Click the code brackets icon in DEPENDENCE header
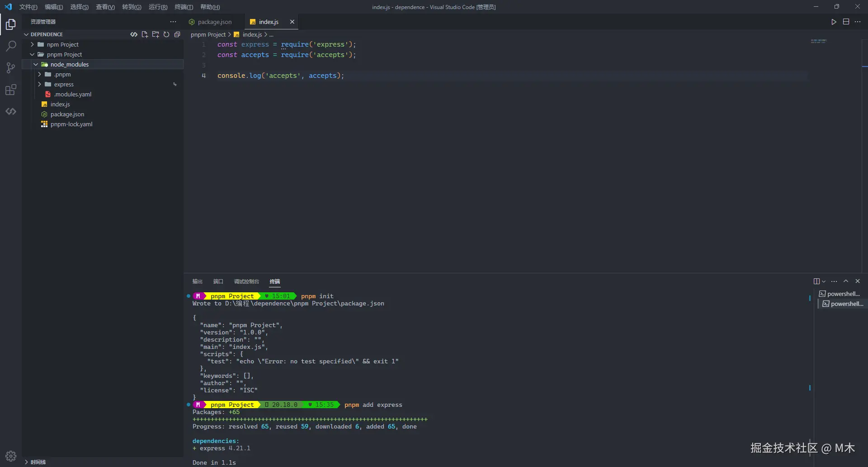 point(134,34)
